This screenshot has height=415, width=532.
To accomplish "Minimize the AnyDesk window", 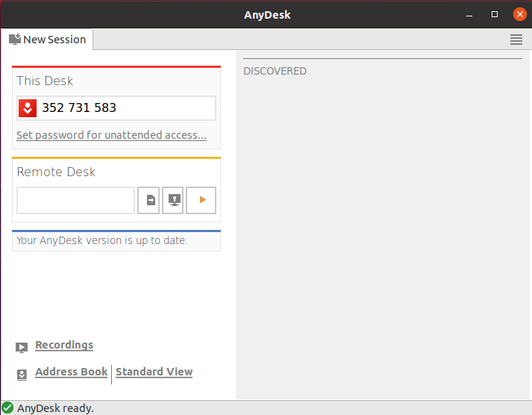I will (x=469, y=15).
